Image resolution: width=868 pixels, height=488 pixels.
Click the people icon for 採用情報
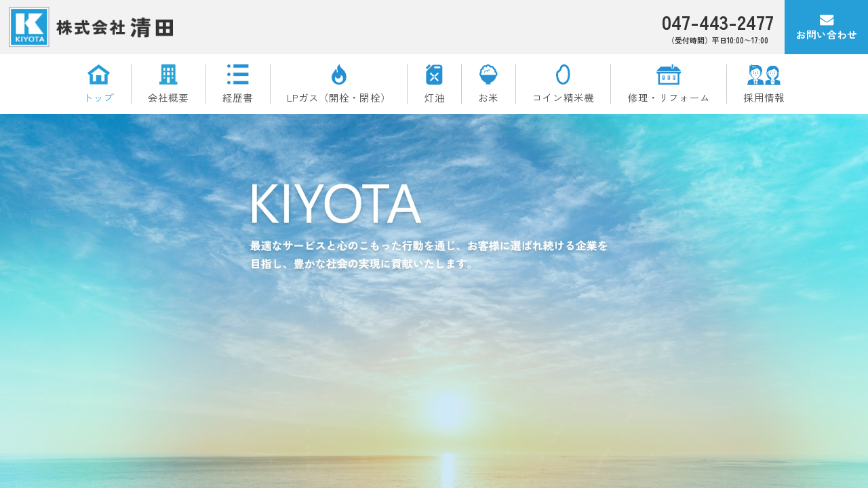(764, 75)
